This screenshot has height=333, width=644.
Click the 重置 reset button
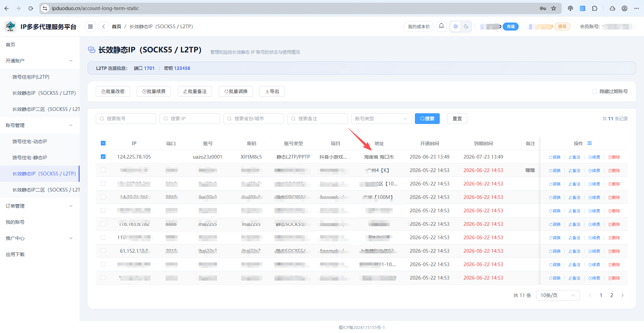(x=457, y=119)
